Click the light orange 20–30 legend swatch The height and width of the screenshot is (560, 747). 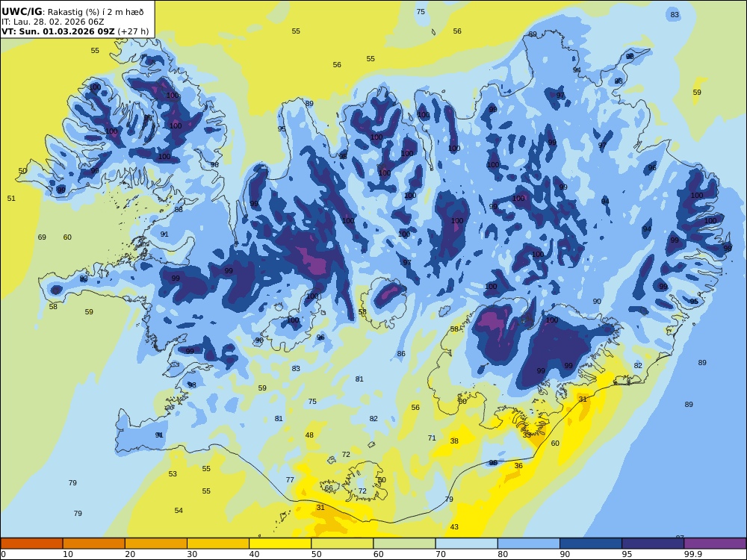(x=156, y=544)
